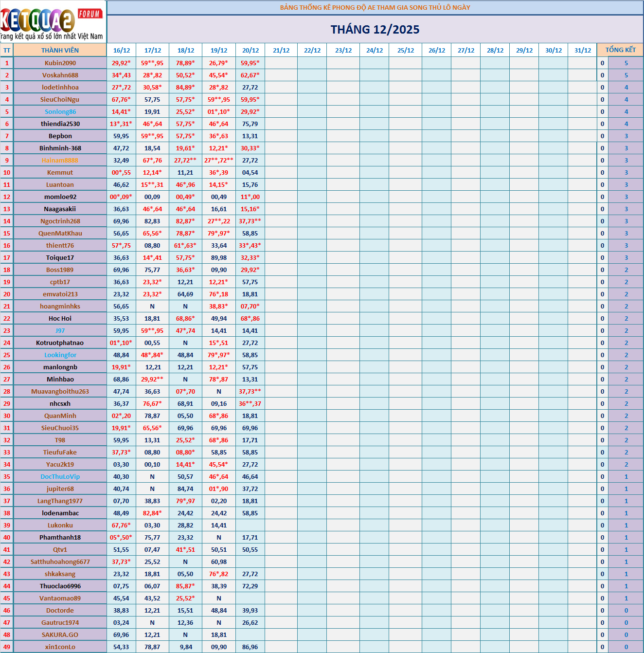
Task: Click the TT column header
Action: point(7,50)
